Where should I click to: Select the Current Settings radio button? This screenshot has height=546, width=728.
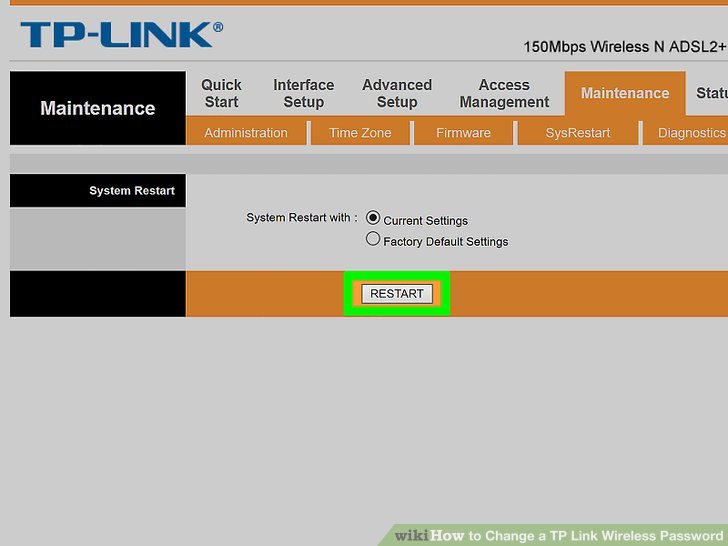[x=373, y=218]
